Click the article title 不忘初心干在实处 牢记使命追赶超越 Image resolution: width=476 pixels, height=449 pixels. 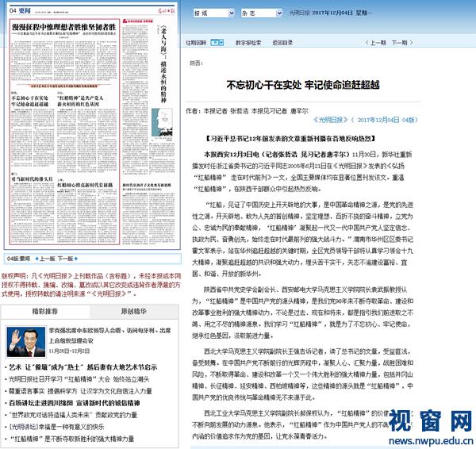pyautogui.click(x=303, y=85)
